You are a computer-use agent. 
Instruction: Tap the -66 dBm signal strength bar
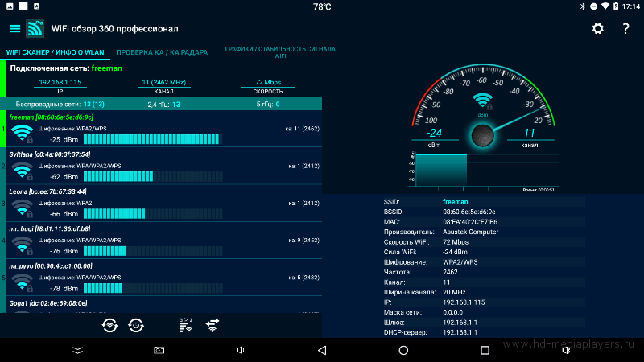(x=153, y=214)
